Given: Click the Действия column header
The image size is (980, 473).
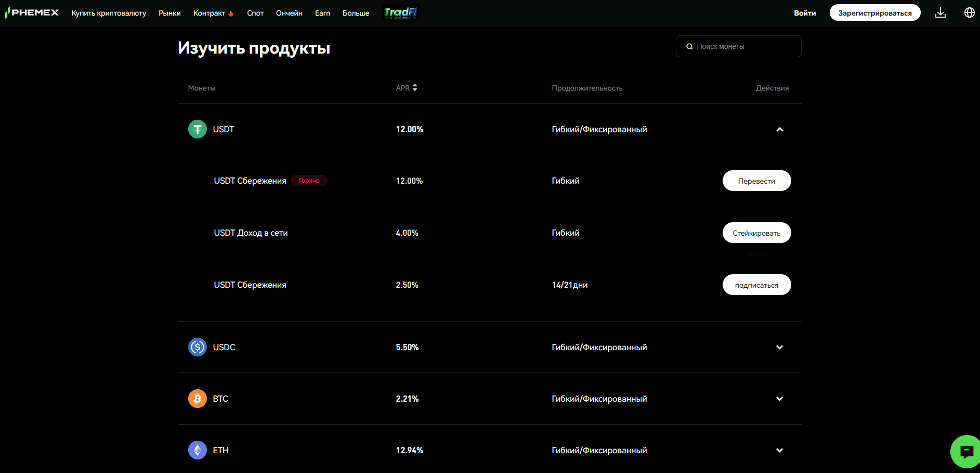Looking at the screenshot, I should point(772,88).
